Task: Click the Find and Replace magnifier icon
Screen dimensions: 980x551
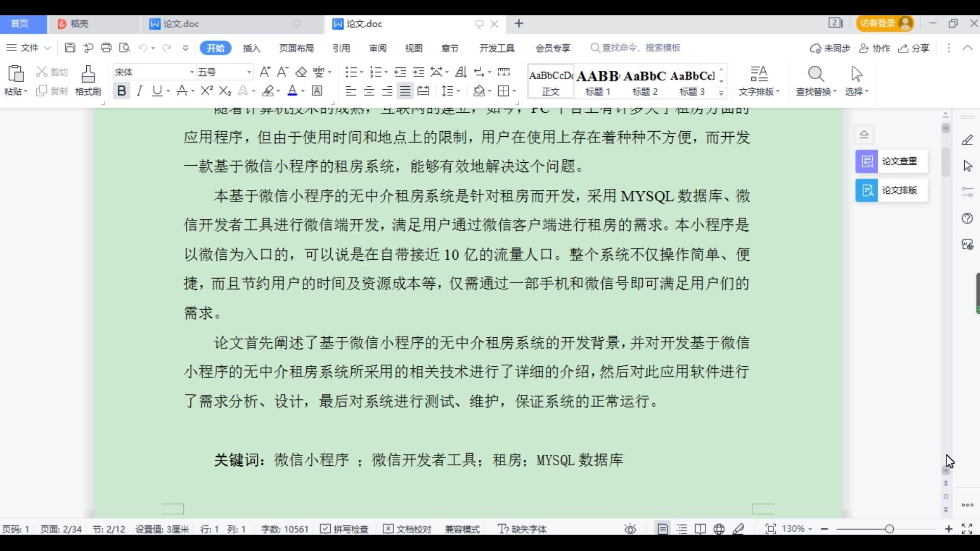Action: click(x=816, y=74)
